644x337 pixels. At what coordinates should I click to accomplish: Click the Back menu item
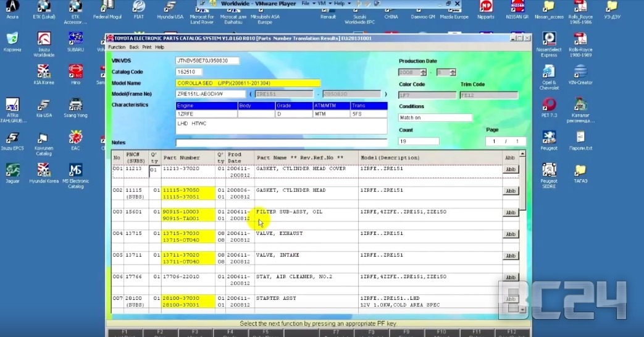[133, 47]
